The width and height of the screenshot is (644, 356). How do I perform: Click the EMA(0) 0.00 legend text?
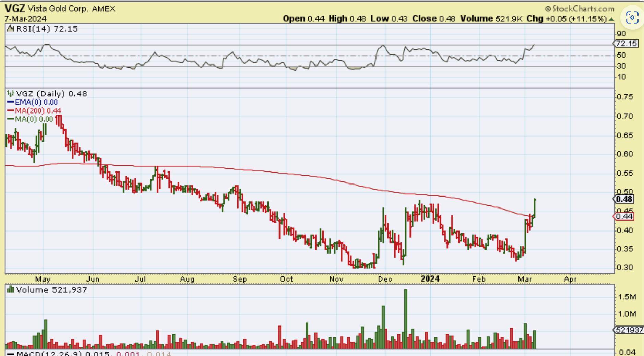tap(36, 102)
